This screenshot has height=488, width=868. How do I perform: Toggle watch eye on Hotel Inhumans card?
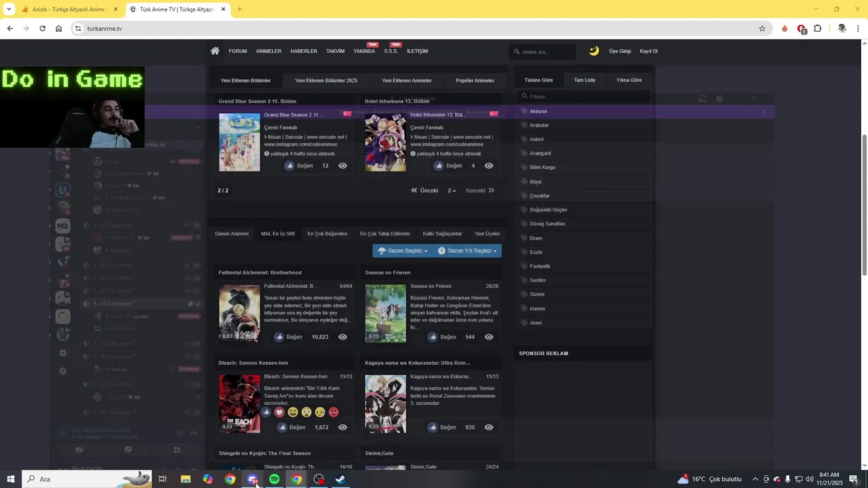pyautogui.click(x=489, y=165)
